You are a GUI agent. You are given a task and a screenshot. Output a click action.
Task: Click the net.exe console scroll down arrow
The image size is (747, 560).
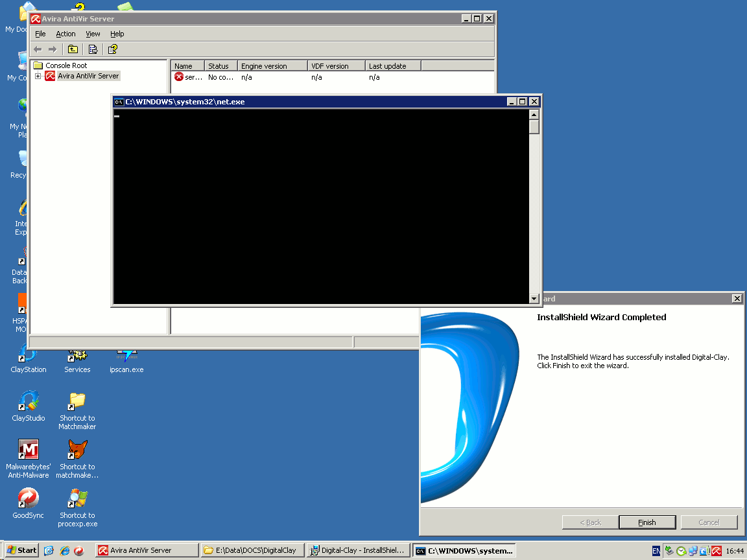click(534, 299)
